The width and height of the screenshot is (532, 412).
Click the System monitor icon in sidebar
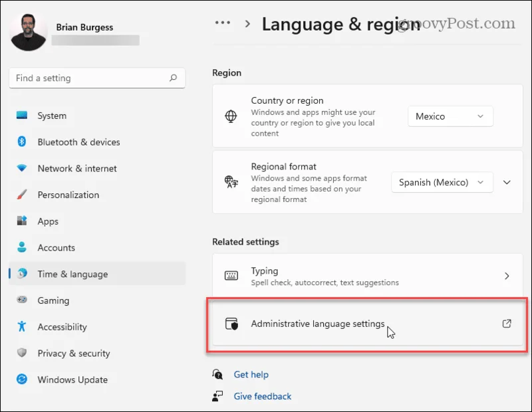[x=22, y=115]
